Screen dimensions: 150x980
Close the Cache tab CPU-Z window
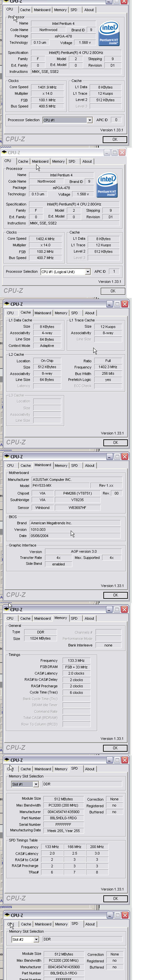[x=125, y=304]
